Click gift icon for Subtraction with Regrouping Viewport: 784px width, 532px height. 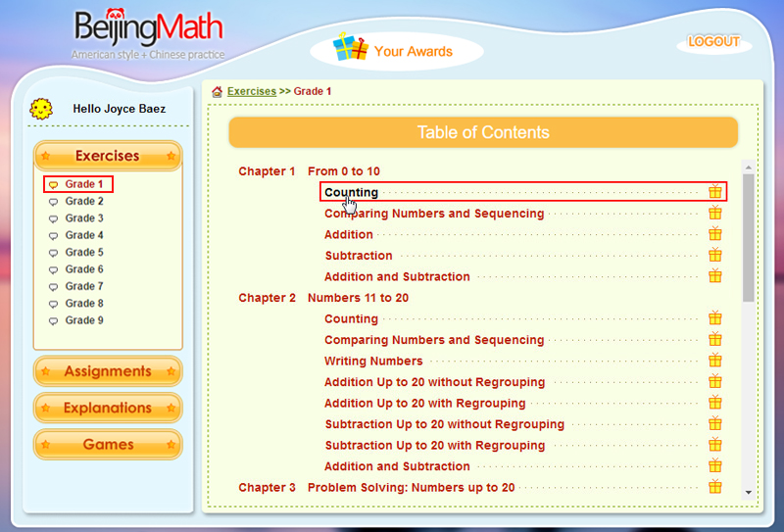coord(715,444)
